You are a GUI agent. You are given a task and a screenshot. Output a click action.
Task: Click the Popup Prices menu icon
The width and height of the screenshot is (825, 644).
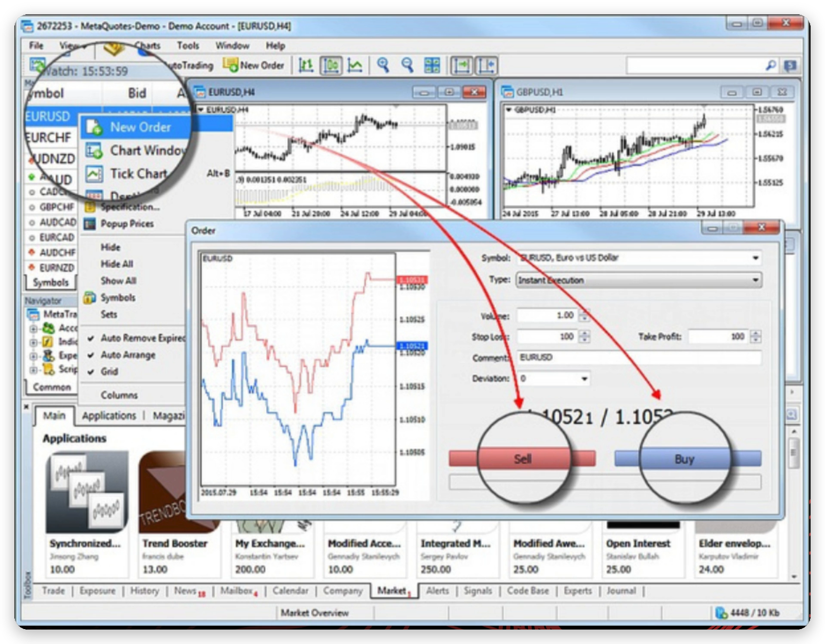click(90, 224)
